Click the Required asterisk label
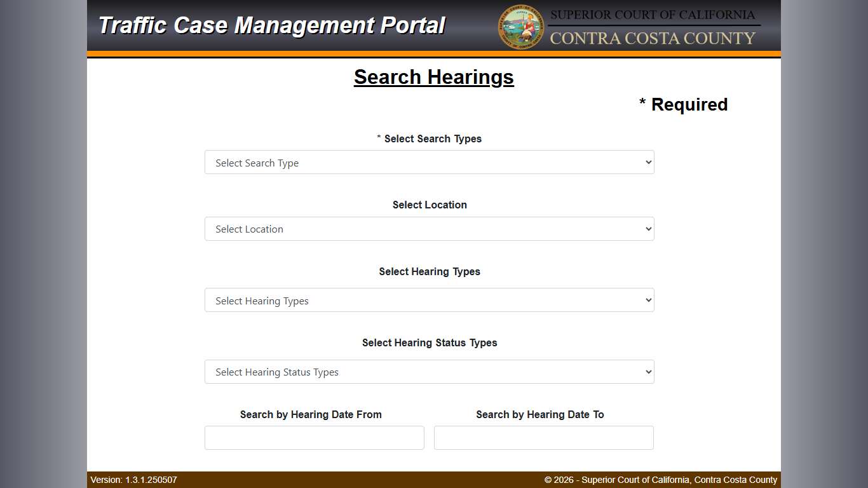Image resolution: width=868 pixels, height=488 pixels. pyautogui.click(x=683, y=104)
